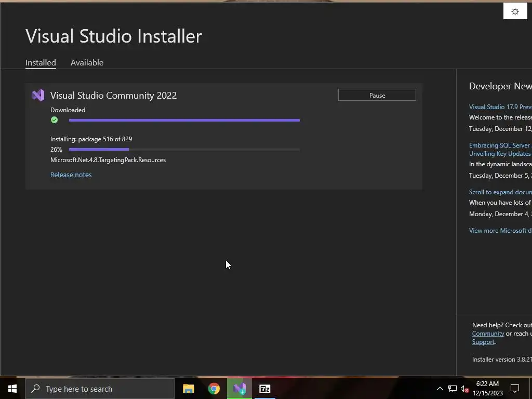
Task: Open the 7-Zip taskbar icon
Action: click(x=264, y=389)
